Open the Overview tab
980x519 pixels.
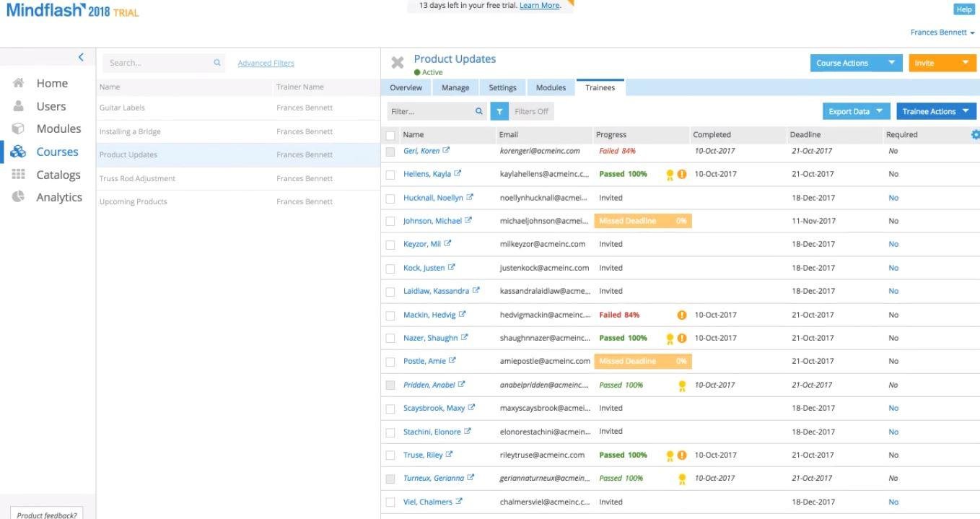[406, 87]
